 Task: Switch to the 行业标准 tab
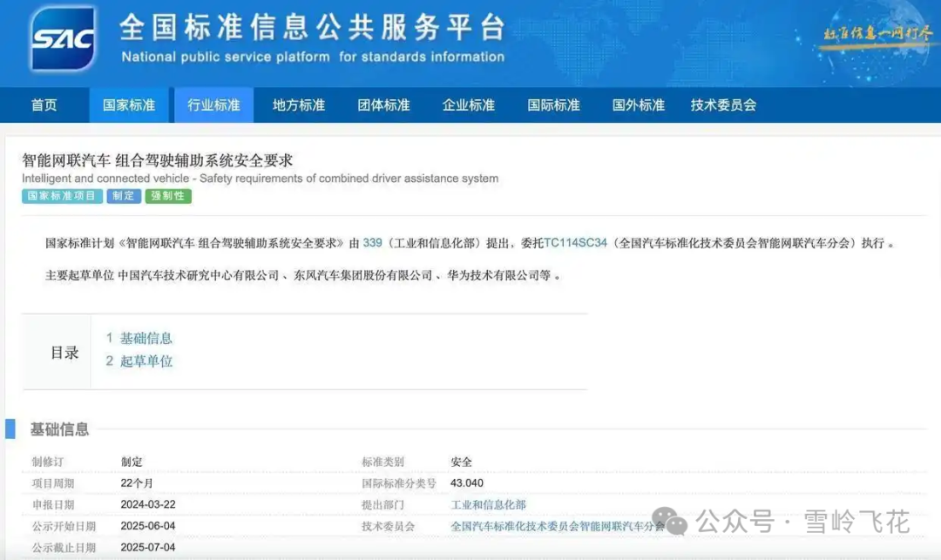tap(213, 105)
